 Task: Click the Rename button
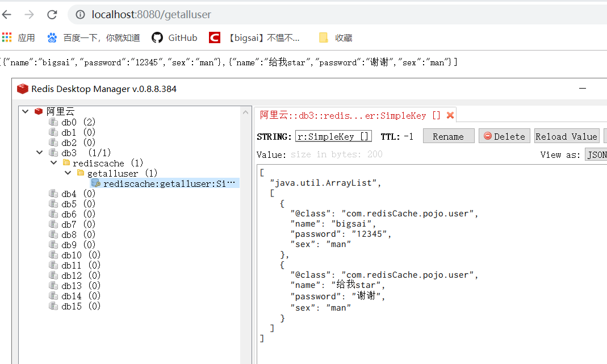click(x=448, y=136)
